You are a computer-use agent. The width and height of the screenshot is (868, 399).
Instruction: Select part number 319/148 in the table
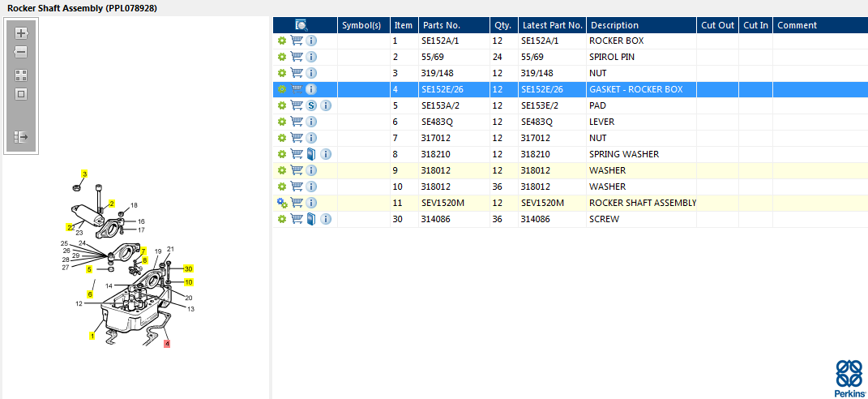click(438, 73)
